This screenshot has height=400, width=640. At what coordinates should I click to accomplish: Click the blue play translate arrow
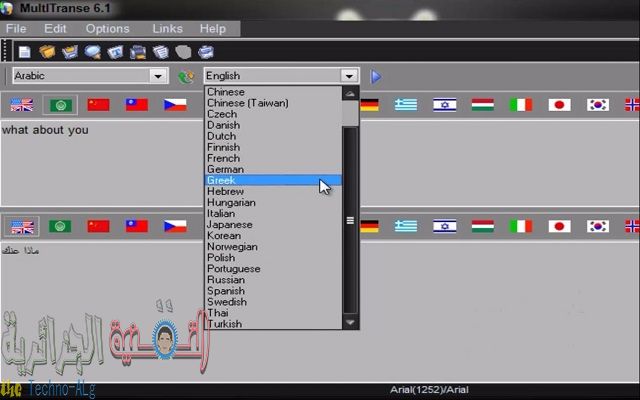point(376,76)
